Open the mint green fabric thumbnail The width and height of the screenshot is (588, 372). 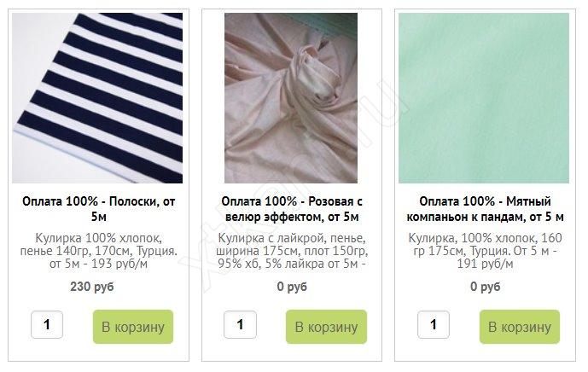(x=484, y=98)
